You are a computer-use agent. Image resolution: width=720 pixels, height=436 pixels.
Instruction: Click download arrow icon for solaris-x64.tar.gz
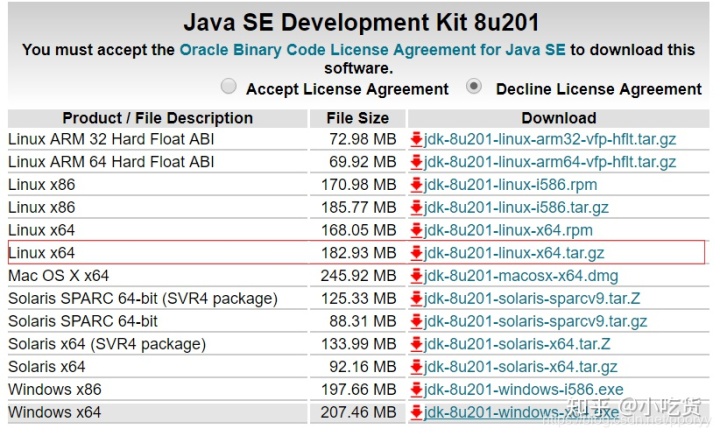pyautogui.click(x=416, y=367)
